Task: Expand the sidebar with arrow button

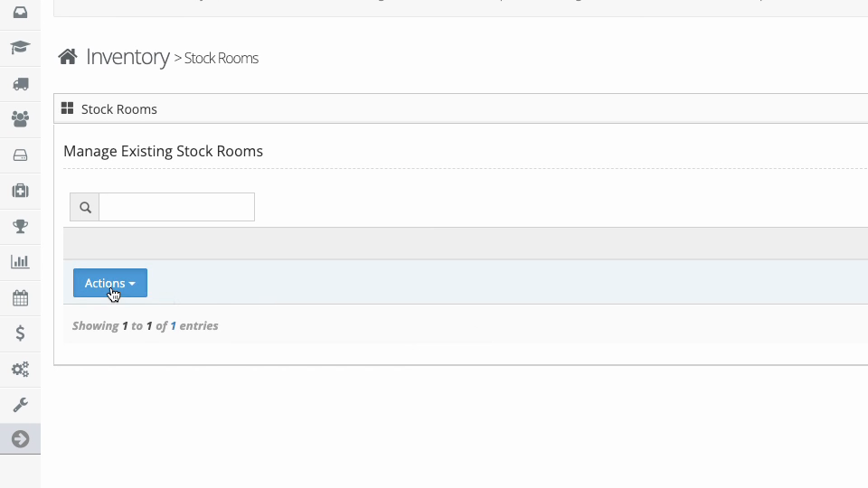Action: pyautogui.click(x=21, y=439)
